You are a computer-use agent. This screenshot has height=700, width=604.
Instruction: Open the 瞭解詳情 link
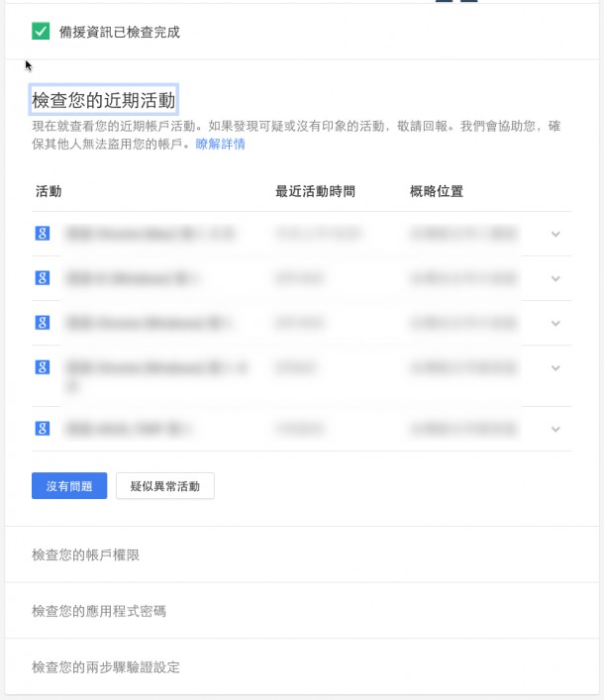[x=220, y=144]
